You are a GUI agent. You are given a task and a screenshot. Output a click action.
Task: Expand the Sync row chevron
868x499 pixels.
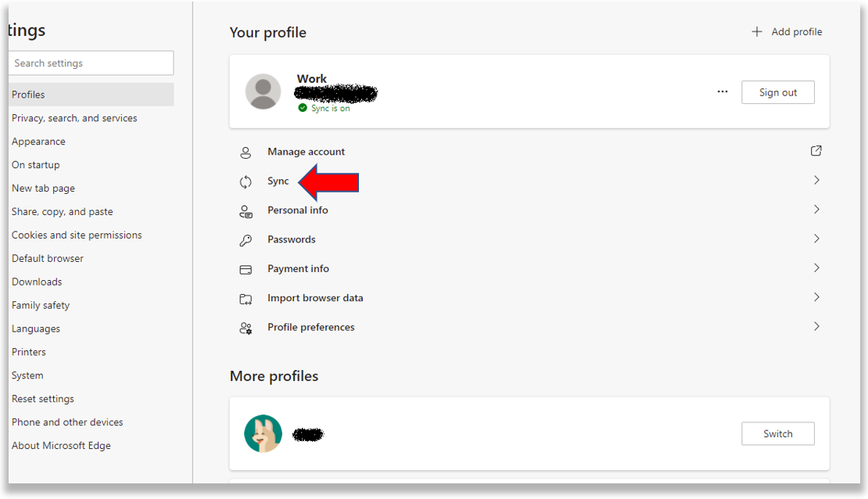(x=816, y=181)
